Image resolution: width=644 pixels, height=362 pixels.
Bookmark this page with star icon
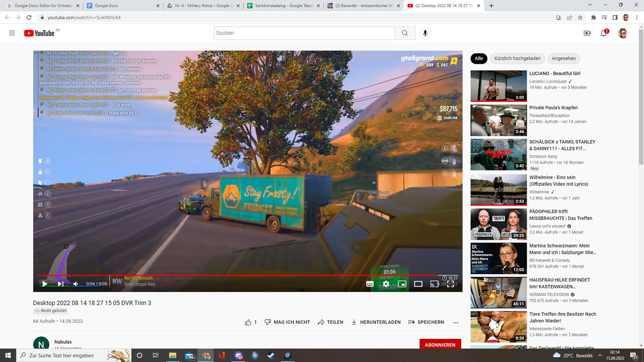tap(580, 17)
